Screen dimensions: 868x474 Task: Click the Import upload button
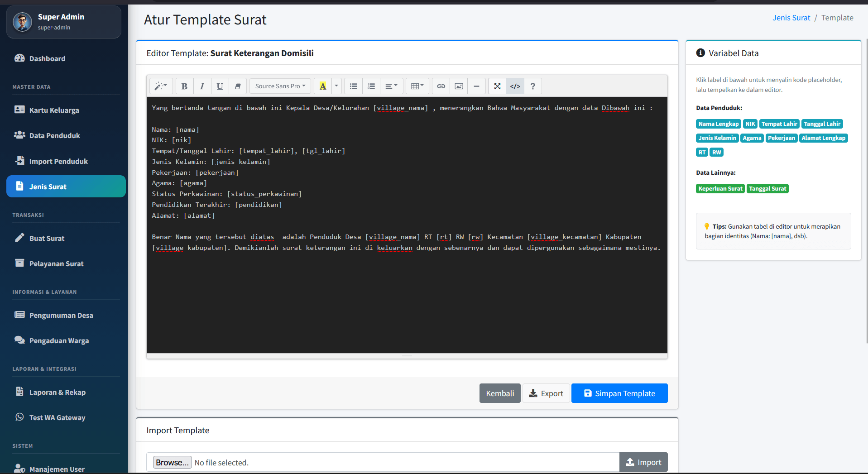pos(643,462)
